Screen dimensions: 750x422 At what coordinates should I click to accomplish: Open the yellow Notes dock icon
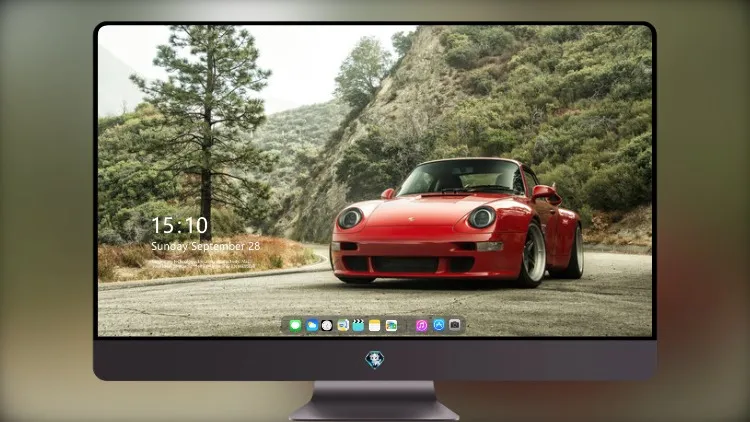375,326
